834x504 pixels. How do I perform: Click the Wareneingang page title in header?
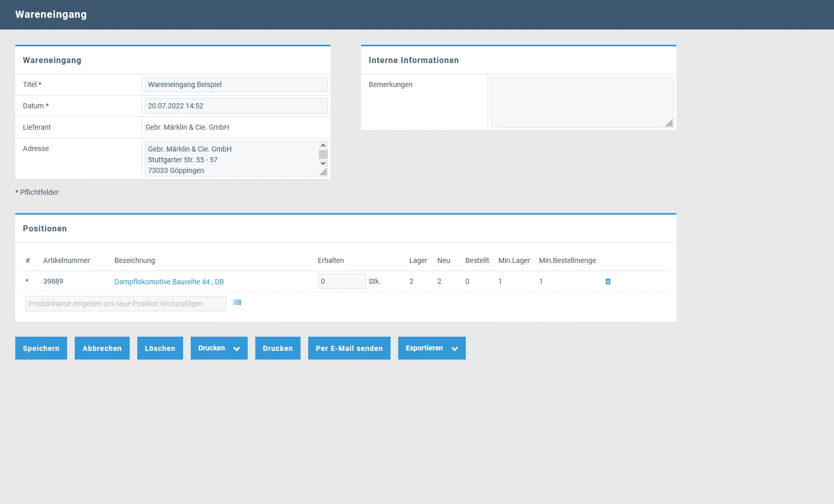51,14
